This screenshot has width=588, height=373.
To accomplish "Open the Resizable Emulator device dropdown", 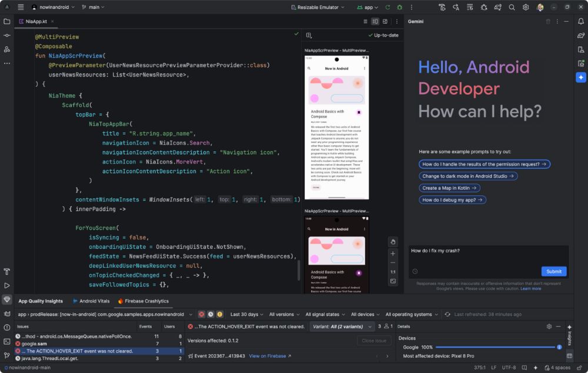I will 318,7.
